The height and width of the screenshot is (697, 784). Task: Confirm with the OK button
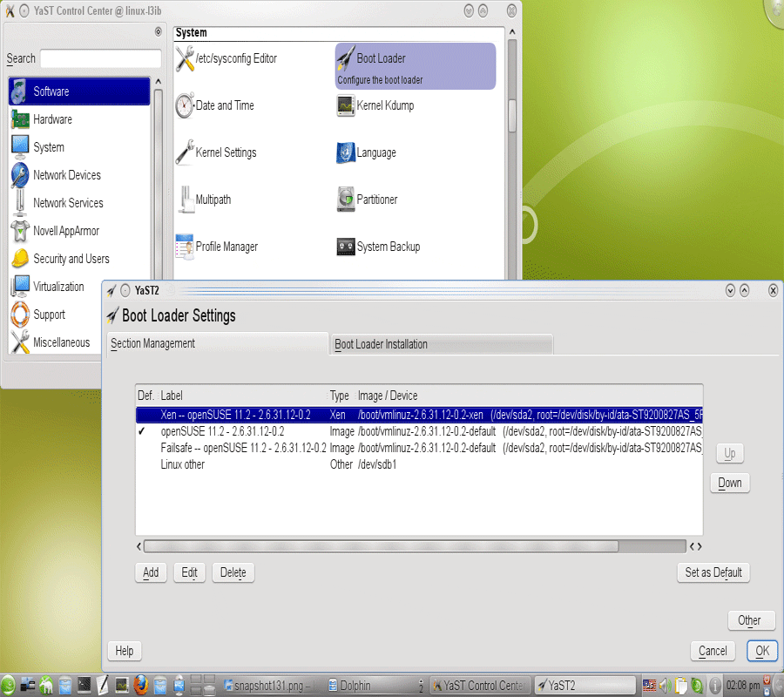pyautogui.click(x=762, y=651)
